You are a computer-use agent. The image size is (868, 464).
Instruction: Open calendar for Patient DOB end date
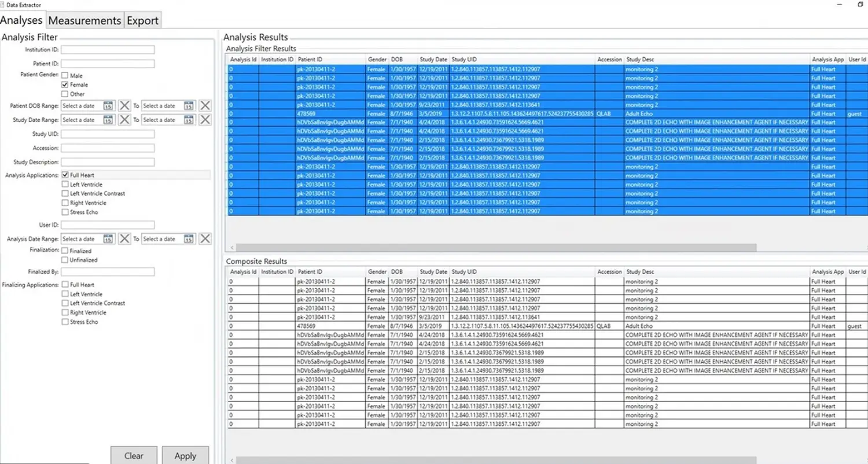(x=189, y=105)
